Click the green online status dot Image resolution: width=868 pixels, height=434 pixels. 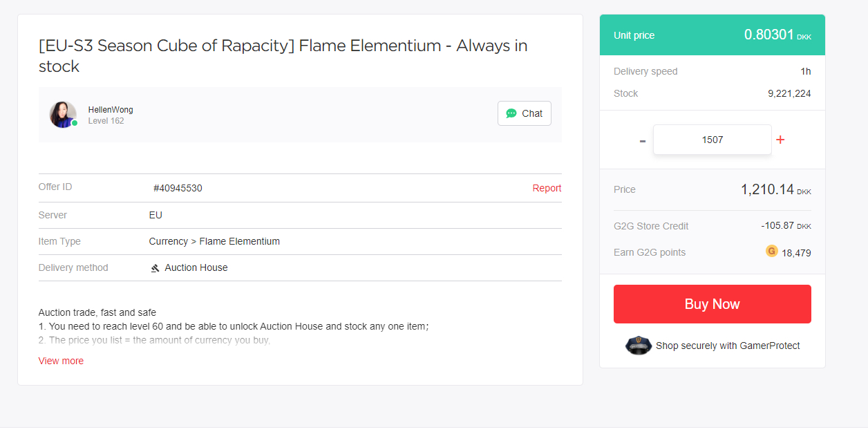click(x=75, y=123)
